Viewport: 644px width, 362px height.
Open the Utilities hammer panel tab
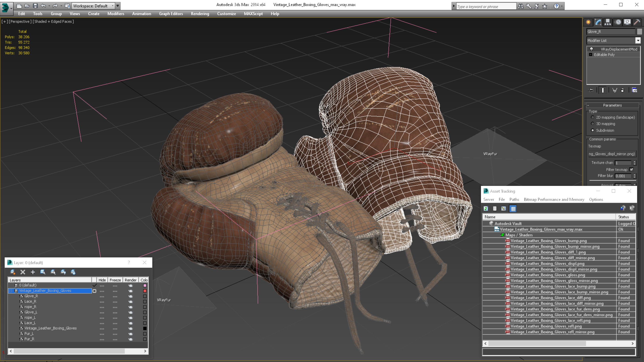[x=637, y=22]
